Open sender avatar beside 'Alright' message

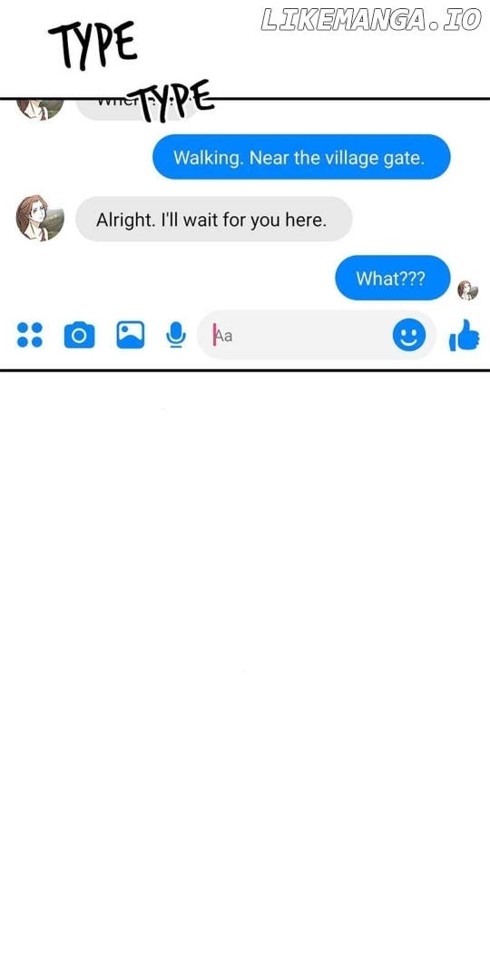[40, 218]
